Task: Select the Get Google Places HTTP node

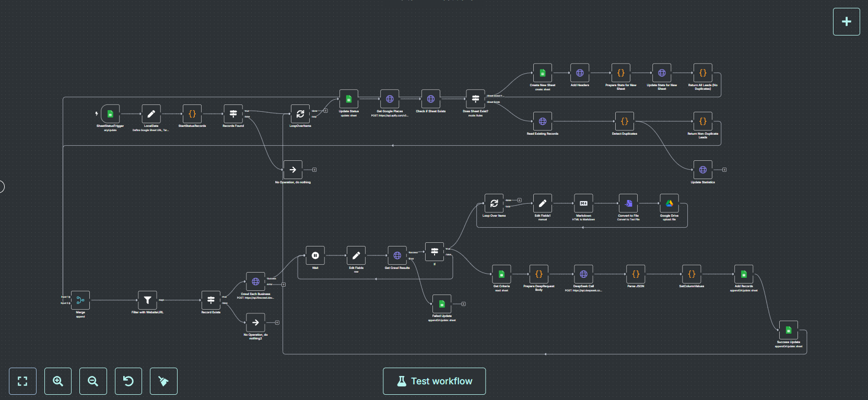Action: [x=390, y=99]
